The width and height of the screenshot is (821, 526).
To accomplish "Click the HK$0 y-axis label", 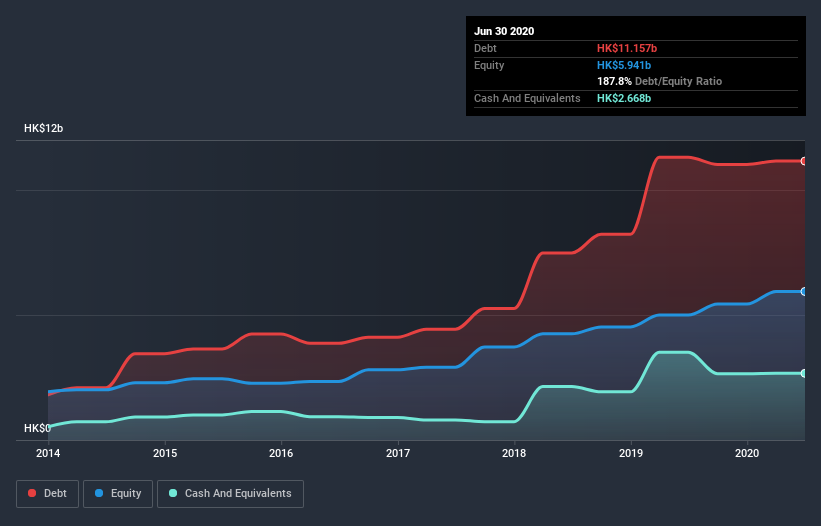I will pyautogui.click(x=37, y=428).
